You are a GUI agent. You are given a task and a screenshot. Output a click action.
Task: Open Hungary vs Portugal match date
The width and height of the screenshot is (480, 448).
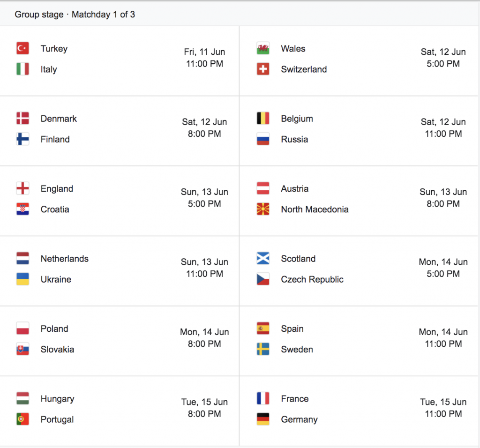204,402
